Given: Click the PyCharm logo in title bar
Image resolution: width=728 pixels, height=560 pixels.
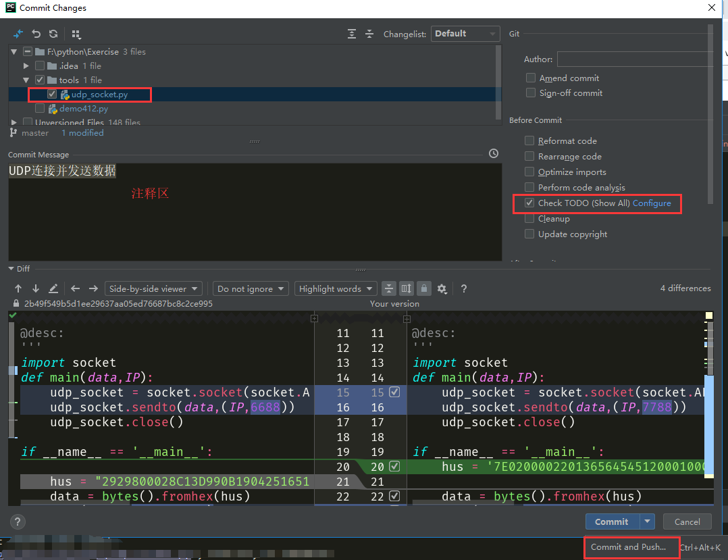Looking at the screenshot, I should tap(10, 7).
